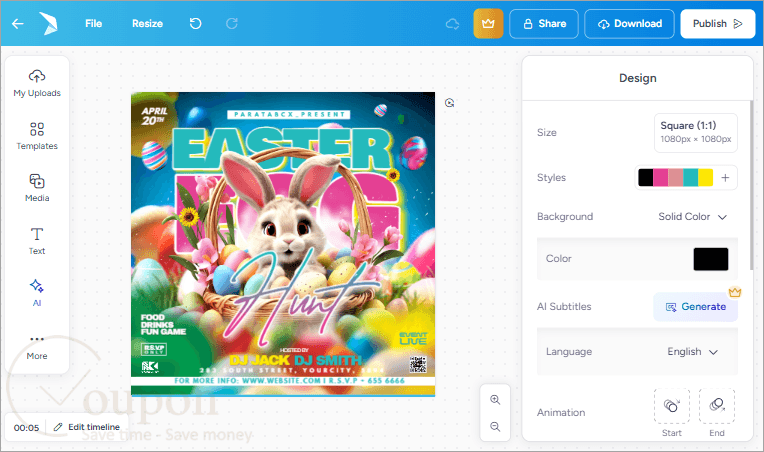This screenshot has width=764, height=452.
Task: Open My Uploads panel
Action: 37,83
